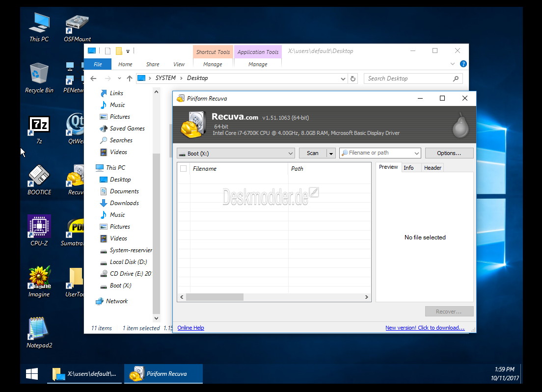Open the OSFMount desktop shortcut
542x392 pixels.
click(x=77, y=28)
